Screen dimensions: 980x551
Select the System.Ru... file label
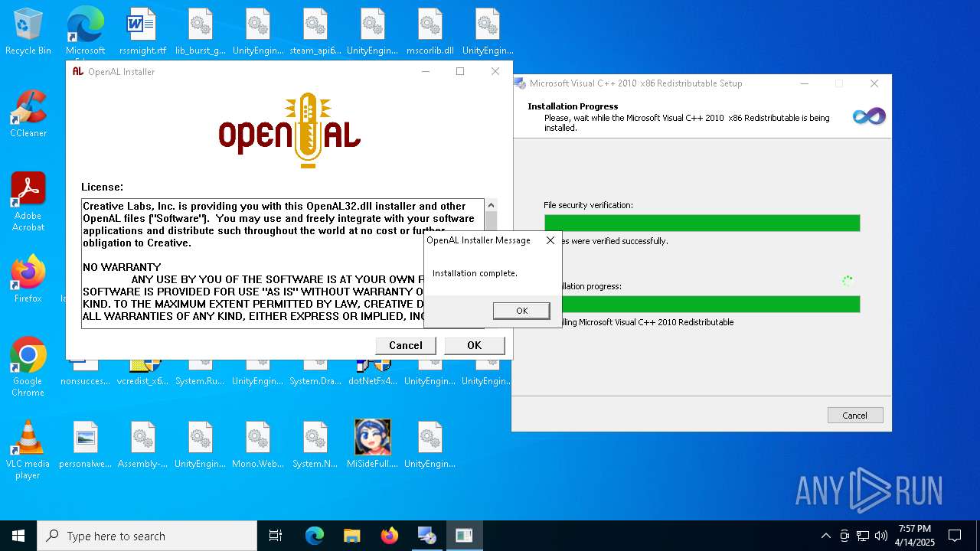click(x=200, y=381)
